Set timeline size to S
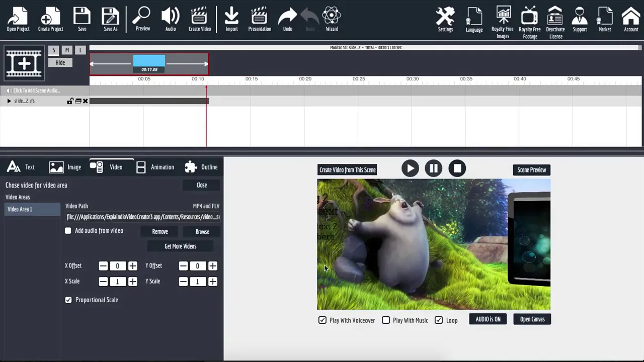The height and width of the screenshot is (362, 644). pos(54,50)
